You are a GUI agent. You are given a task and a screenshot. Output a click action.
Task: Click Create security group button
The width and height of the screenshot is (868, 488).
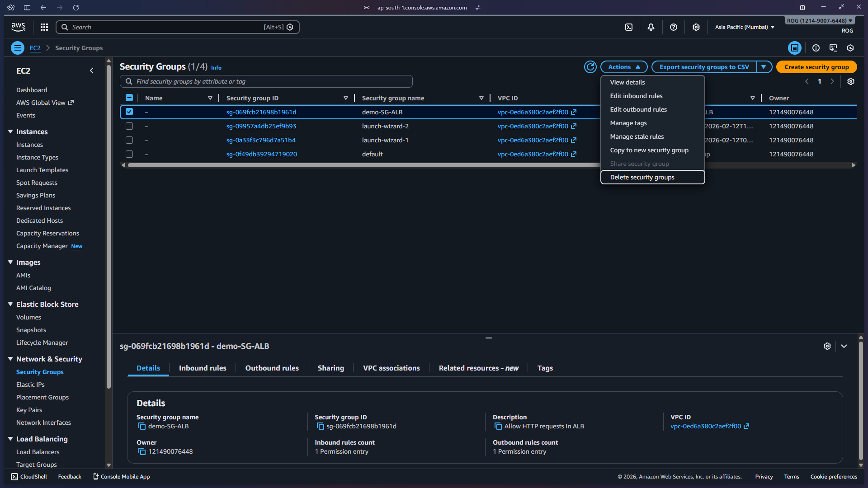(x=816, y=67)
